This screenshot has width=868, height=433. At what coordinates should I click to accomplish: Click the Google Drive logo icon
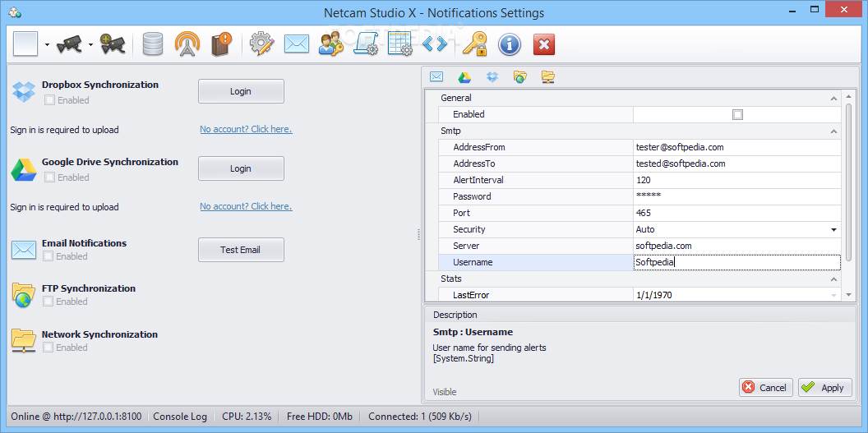pyautogui.click(x=24, y=170)
